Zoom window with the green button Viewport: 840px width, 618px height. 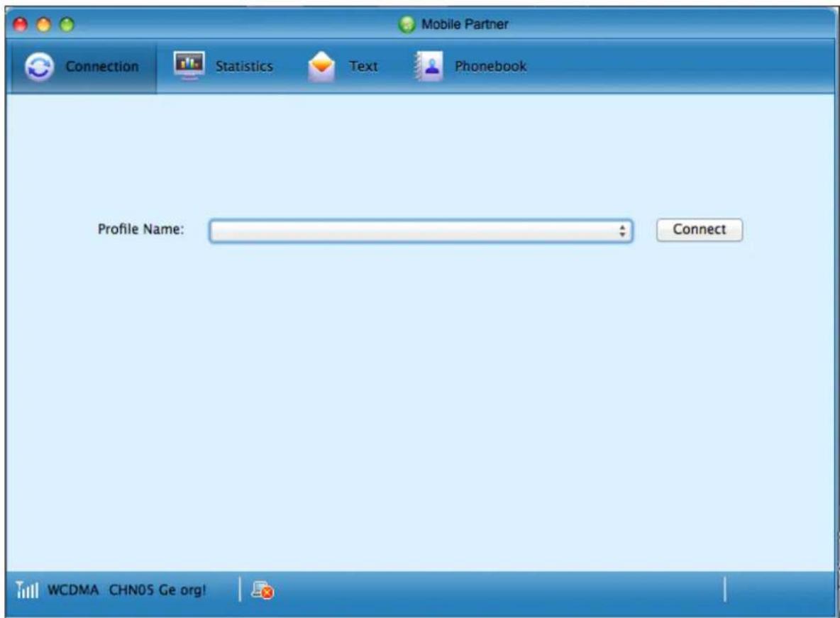click(67, 25)
